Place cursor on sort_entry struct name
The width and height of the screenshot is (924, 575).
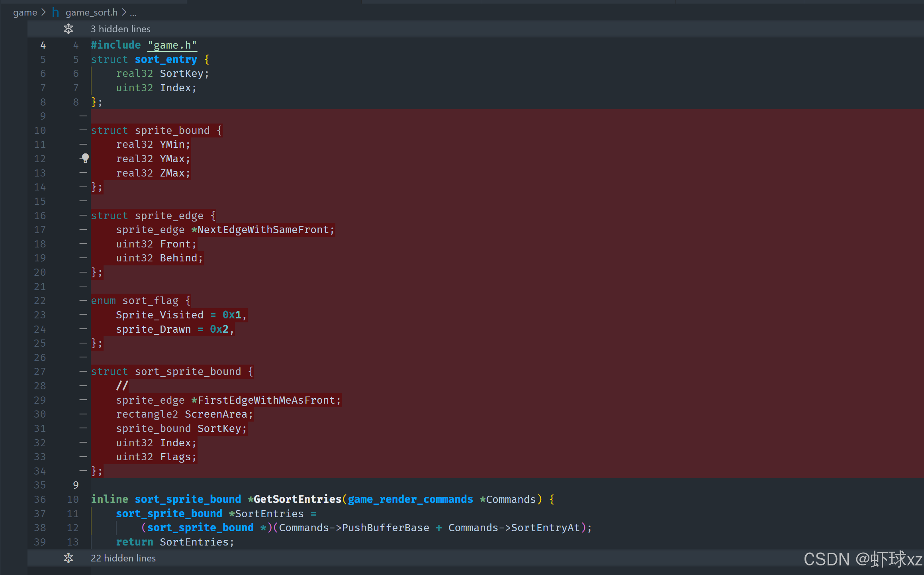tap(166, 59)
